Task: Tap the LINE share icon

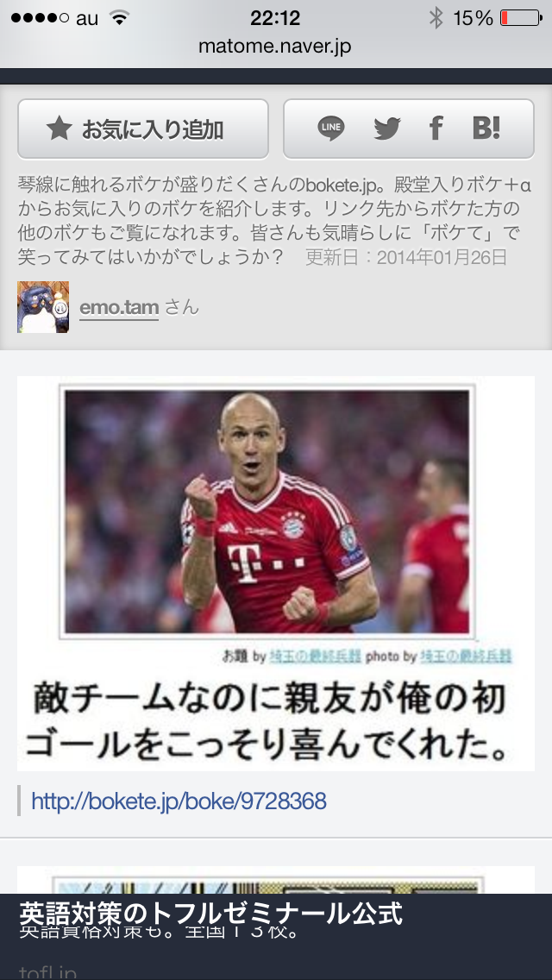Action: click(330, 129)
